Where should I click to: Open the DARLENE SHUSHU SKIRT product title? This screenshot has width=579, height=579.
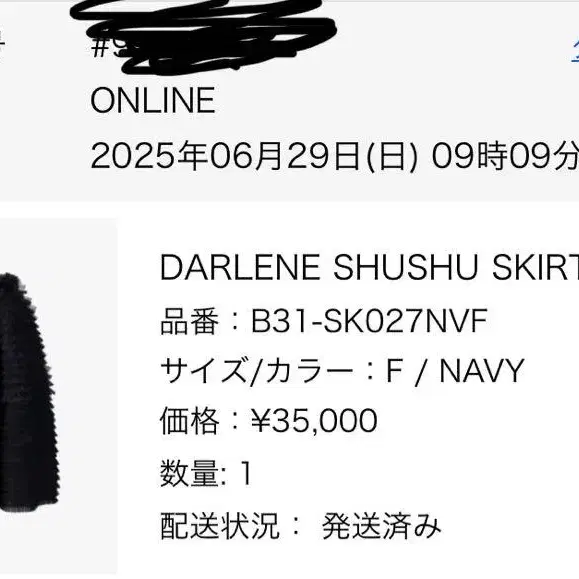tap(369, 267)
